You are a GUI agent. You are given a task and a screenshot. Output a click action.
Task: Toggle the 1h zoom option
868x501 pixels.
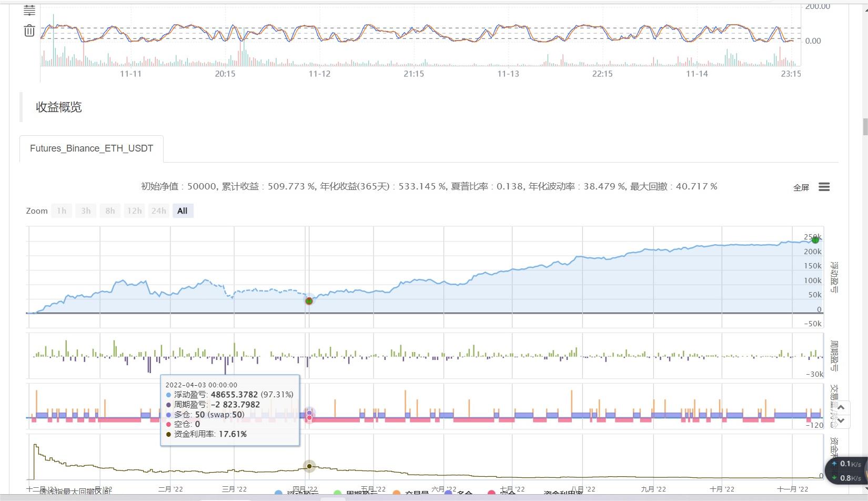click(61, 211)
